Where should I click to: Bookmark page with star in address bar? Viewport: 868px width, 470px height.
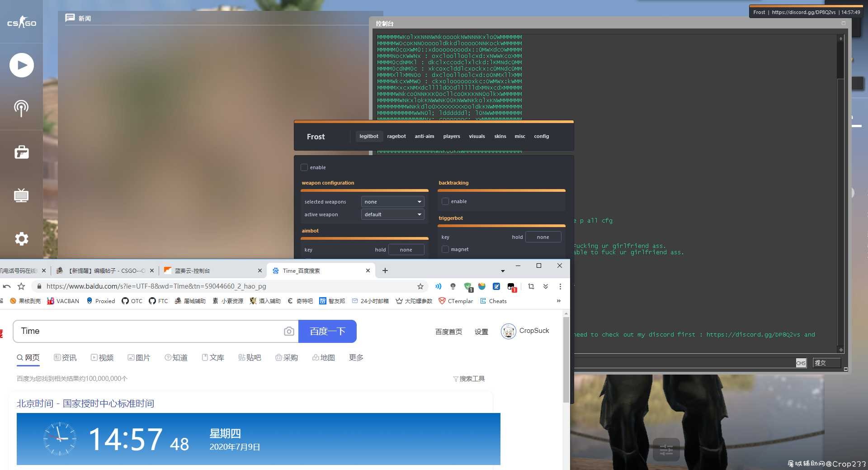point(420,286)
